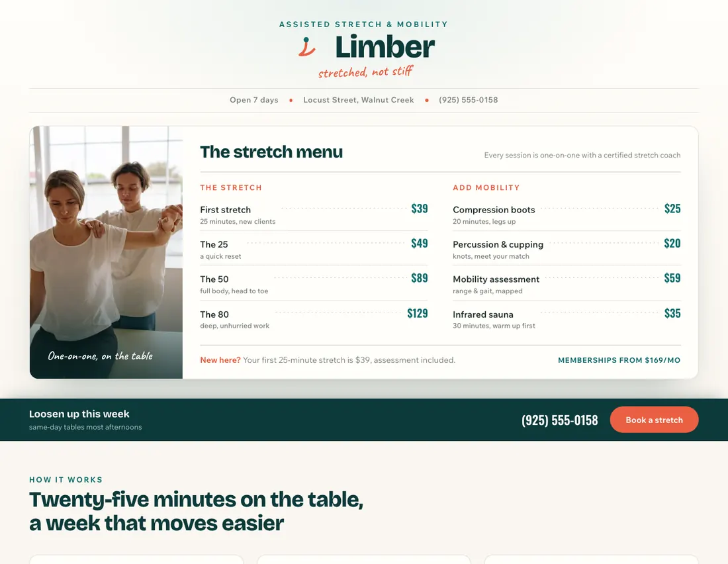Click the $89 price

(419, 278)
